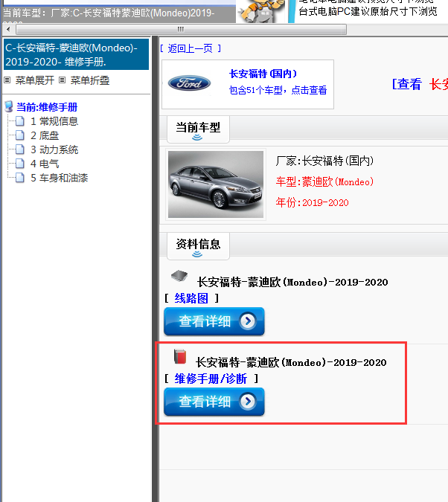
Task: Open tree item 5 车身和油漆
Action: point(59,178)
